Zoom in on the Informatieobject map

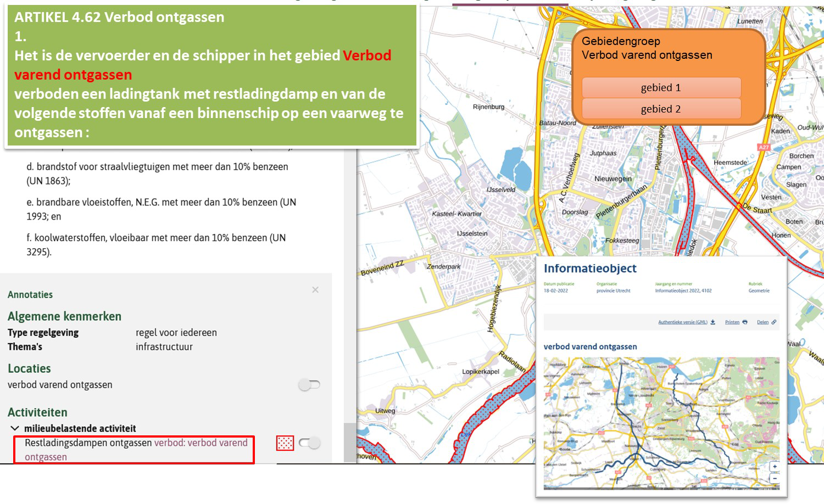775,467
